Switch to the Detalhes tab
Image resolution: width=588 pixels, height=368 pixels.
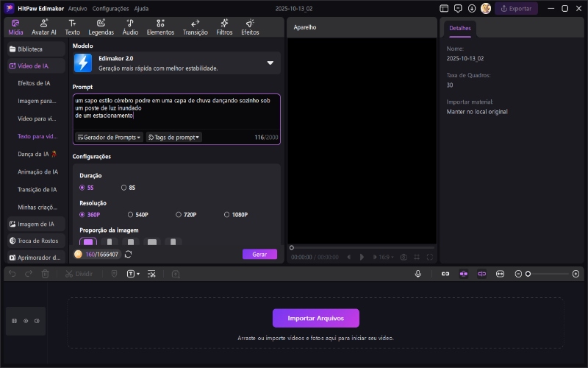[460, 28]
